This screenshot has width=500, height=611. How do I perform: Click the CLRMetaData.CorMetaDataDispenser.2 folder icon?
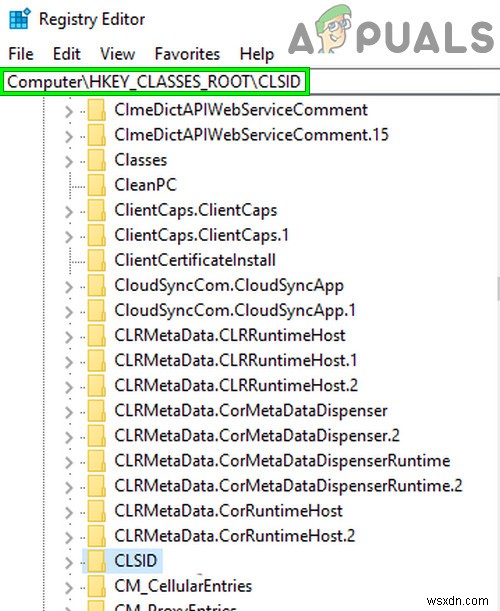(x=96, y=436)
